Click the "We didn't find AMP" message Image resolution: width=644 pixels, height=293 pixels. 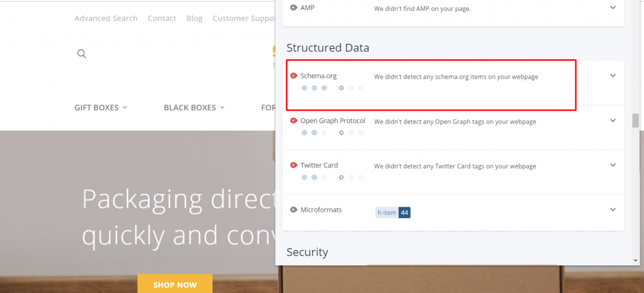(422, 8)
